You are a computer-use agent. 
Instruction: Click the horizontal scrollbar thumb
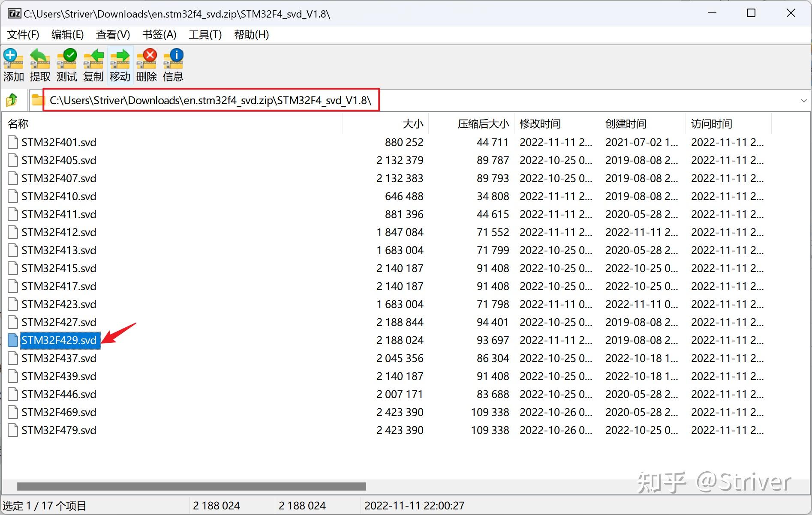tap(192, 486)
